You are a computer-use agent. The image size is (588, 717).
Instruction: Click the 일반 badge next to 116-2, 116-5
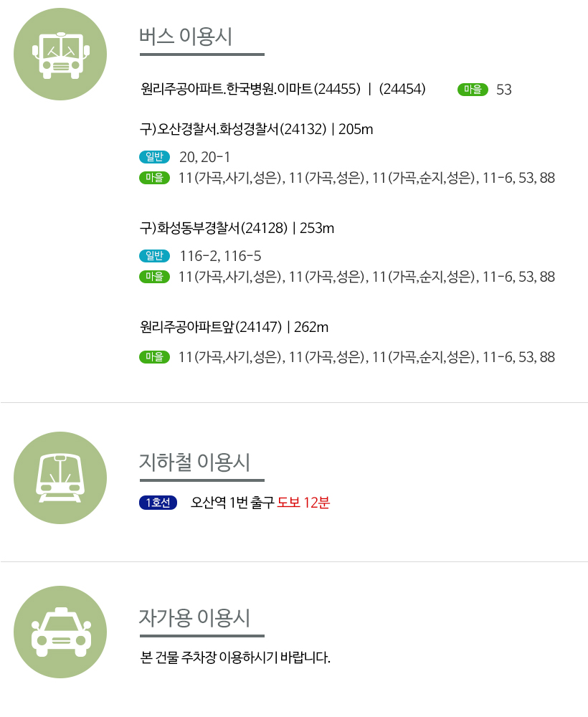point(155,256)
